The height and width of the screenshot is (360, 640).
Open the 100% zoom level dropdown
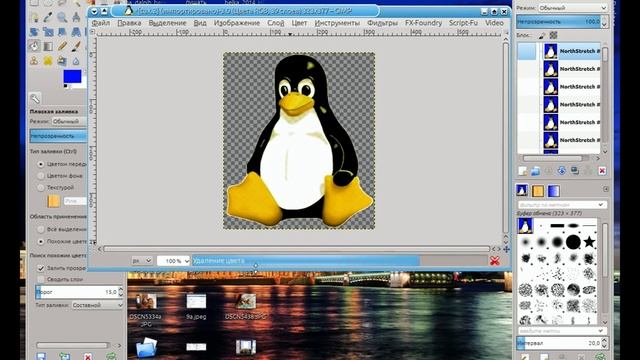[173, 260]
